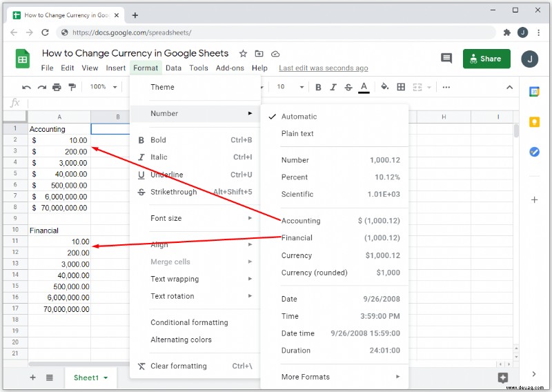Open the fill color bucket

click(x=385, y=87)
